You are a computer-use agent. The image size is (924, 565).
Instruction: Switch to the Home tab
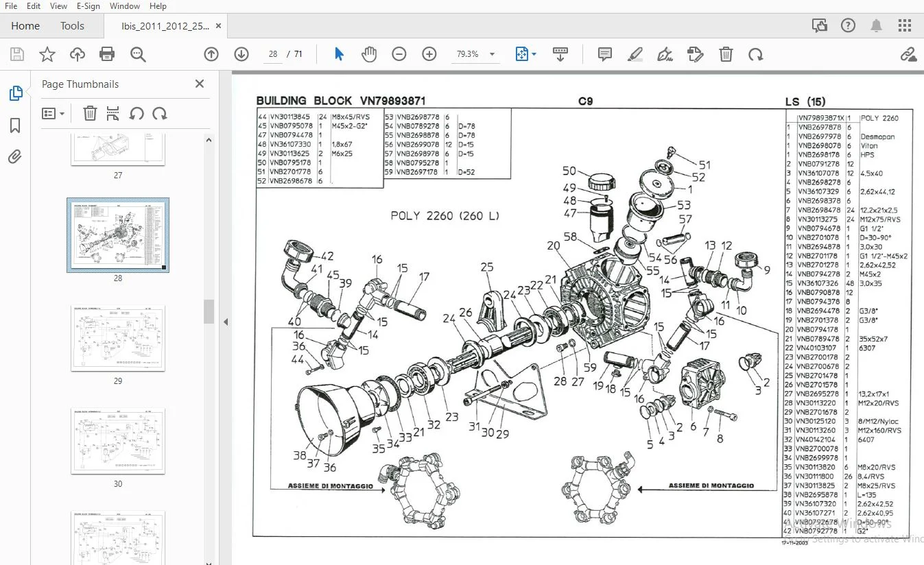25,26
